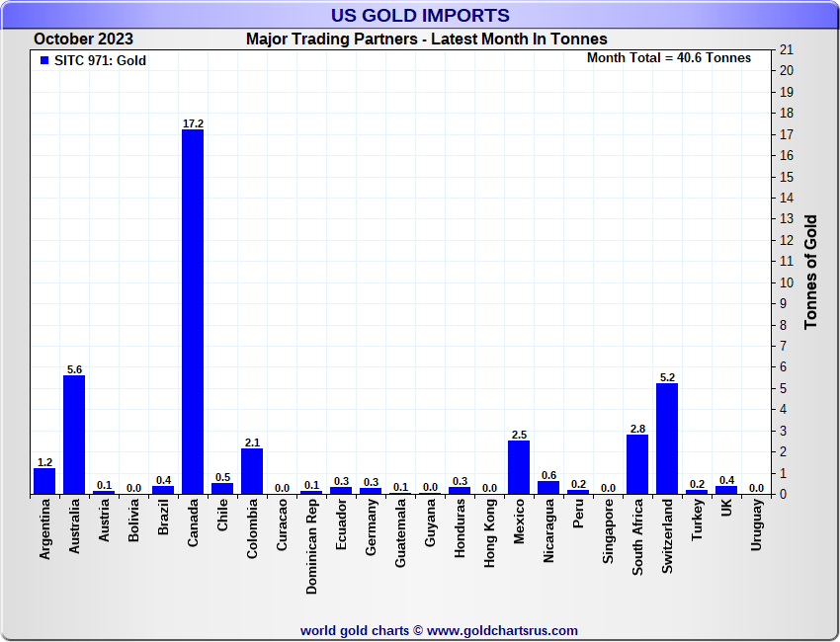Screen dimensions: 840x642
Task: Click the Nicaragua bar labeled 0.6
Action: 548,487
